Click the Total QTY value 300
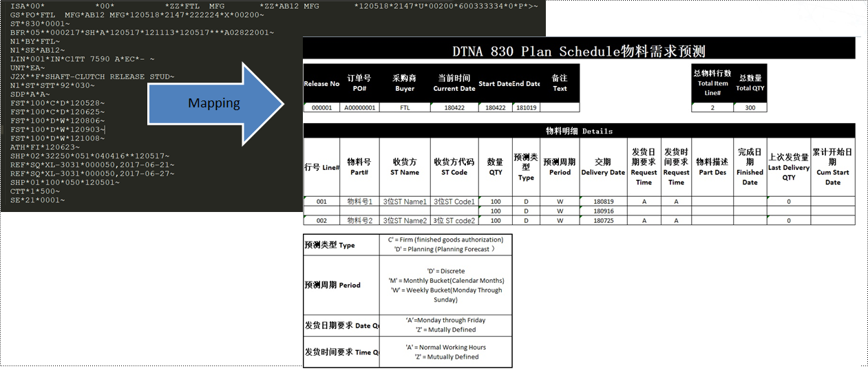The image size is (868, 371). pyautogui.click(x=750, y=107)
